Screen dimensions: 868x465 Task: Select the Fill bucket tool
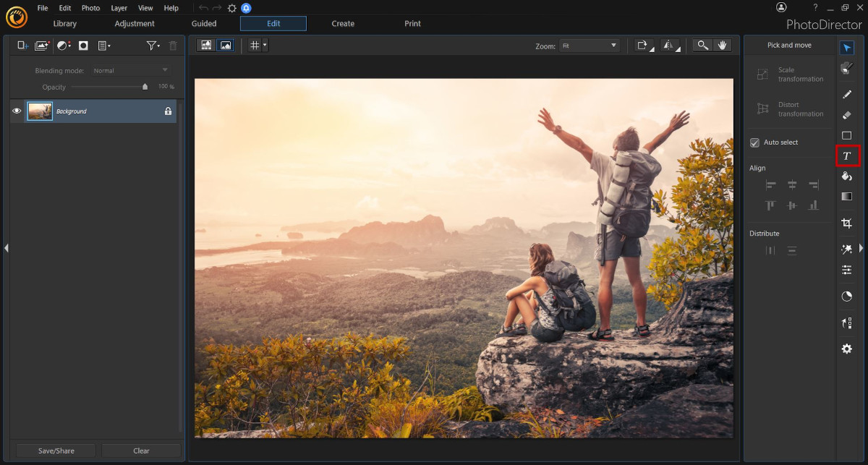pyautogui.click(x=847, y=176)
